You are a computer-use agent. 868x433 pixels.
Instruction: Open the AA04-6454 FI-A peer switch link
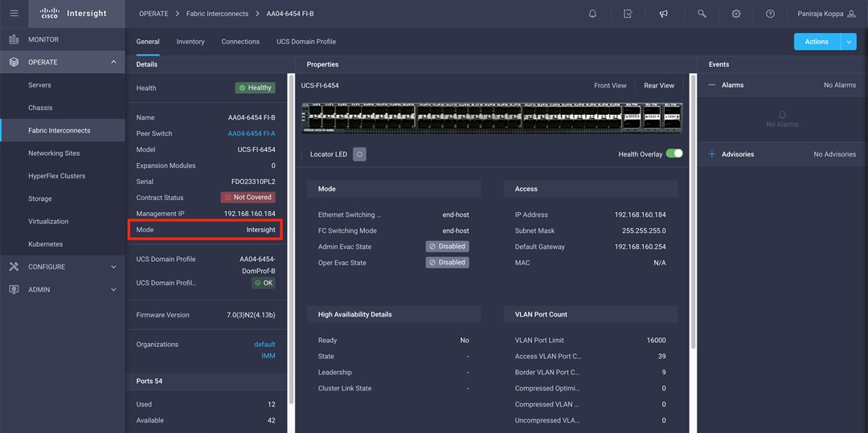(x=252, y=134)
